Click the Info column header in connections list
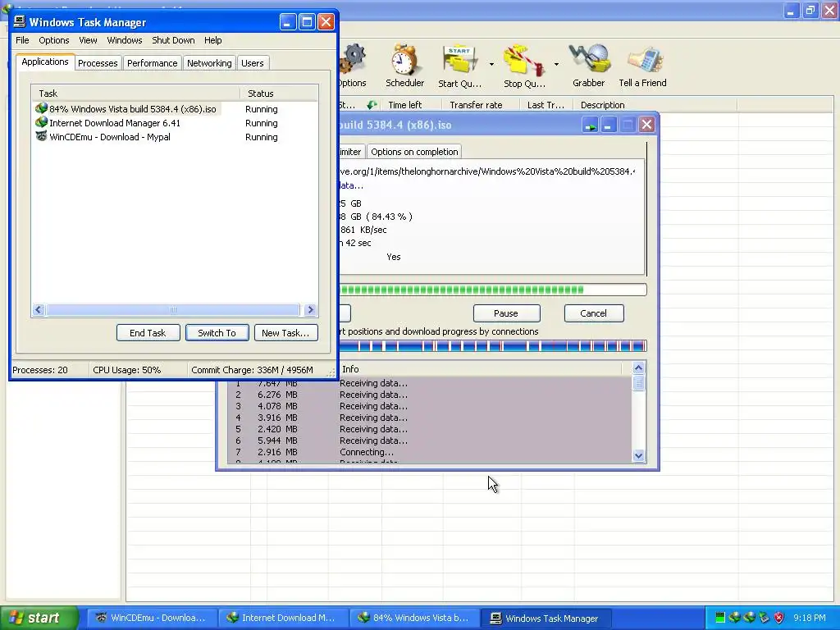The height and width of the screenshot is (630, 840). pyautogui.click(x=479, y=369)
